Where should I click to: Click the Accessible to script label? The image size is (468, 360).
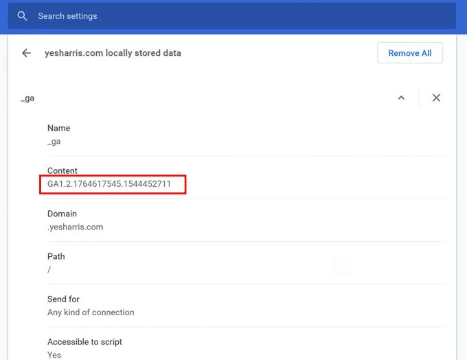85,342
